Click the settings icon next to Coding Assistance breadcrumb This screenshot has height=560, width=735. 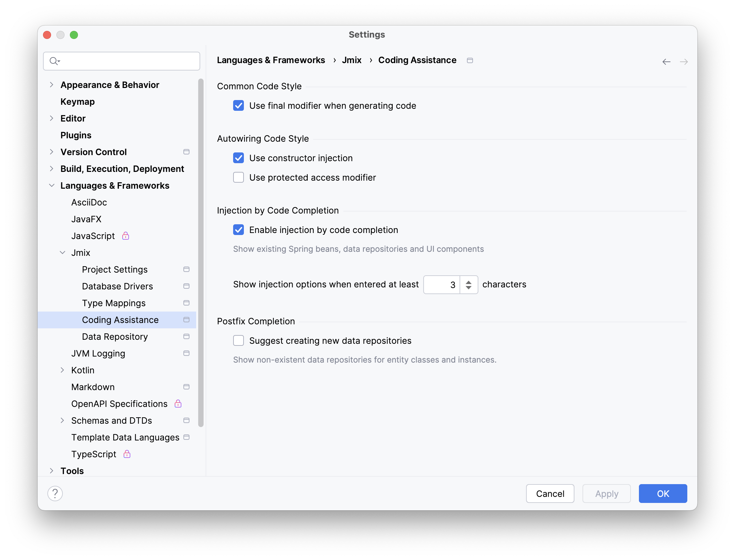470,60
